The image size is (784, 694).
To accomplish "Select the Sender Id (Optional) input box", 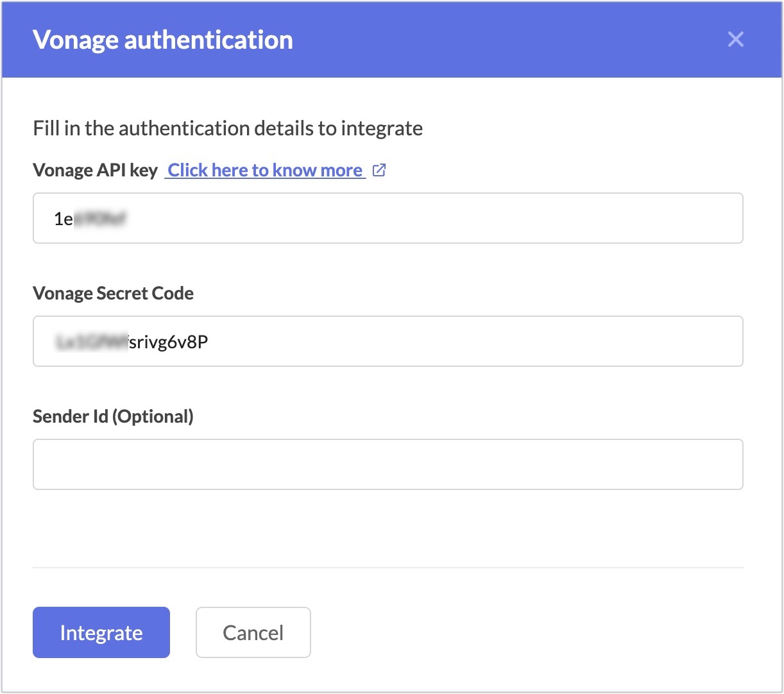I will pyautogui.click(x=388, y=464).
